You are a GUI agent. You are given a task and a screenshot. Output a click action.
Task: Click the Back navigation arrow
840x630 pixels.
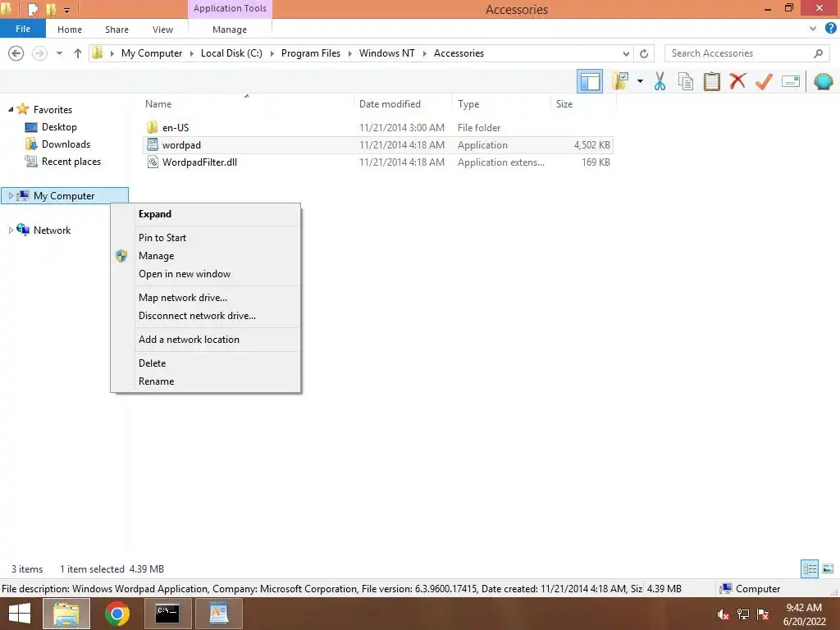tap(16, 53)
